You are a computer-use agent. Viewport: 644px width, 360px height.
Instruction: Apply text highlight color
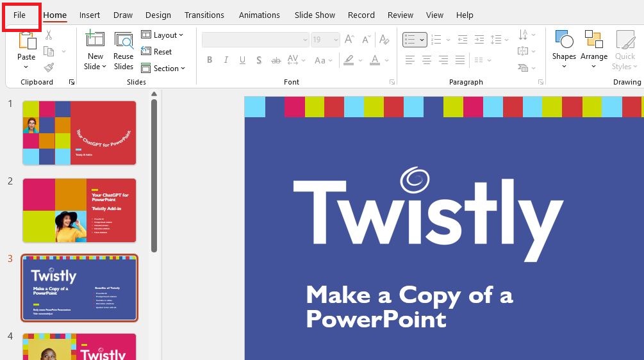[x=349, y=60]
